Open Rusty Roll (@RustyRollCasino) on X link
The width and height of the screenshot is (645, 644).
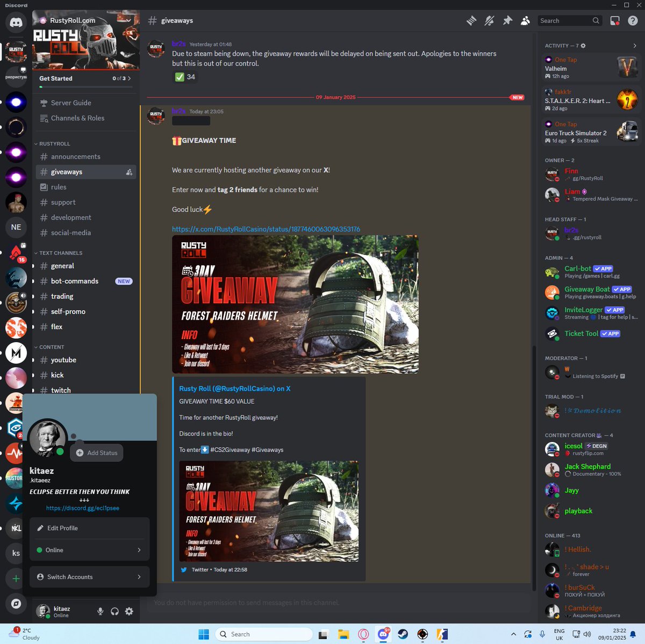(x=235, y=389)
